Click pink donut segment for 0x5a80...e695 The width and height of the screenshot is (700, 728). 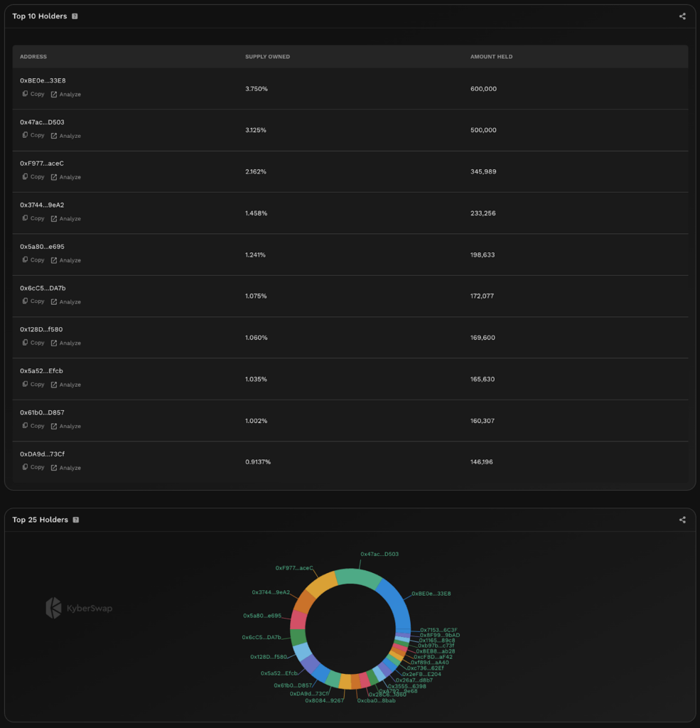[x=298, y=620]
